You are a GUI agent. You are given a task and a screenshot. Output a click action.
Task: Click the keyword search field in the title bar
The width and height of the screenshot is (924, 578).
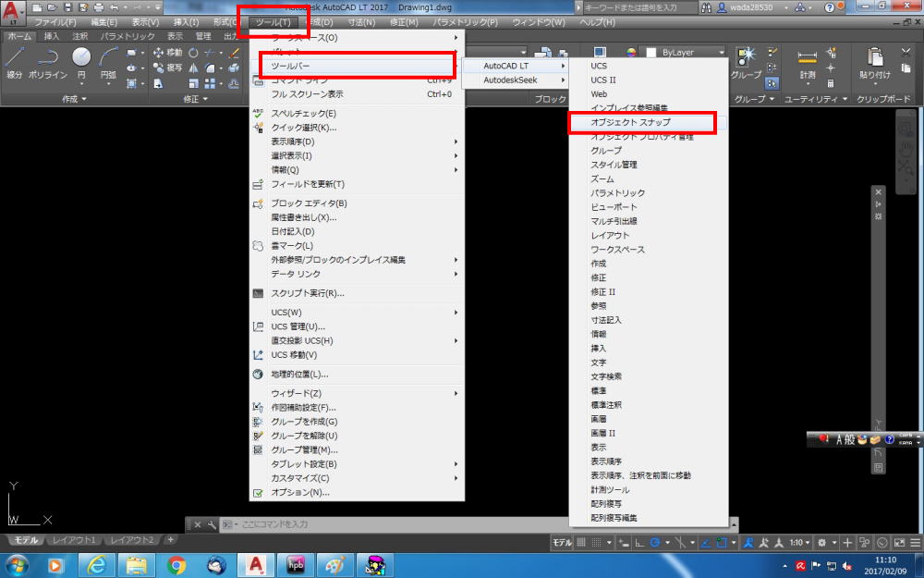638,7
